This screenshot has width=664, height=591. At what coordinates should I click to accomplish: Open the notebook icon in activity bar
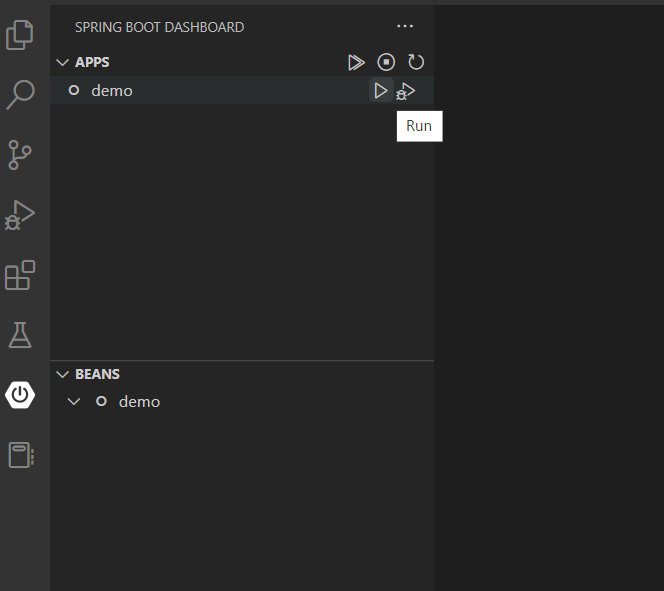pyautogui.click(x=20, y=455)
